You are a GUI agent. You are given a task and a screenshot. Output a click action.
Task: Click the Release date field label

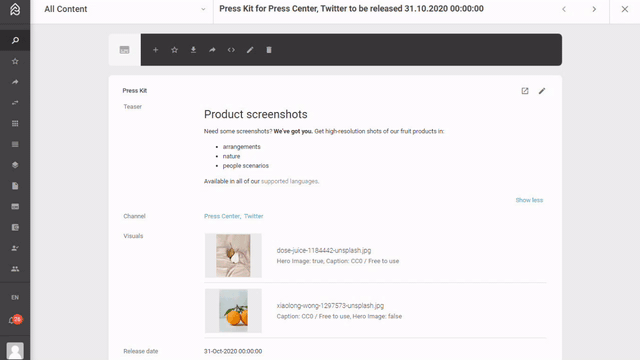(141, 351)
